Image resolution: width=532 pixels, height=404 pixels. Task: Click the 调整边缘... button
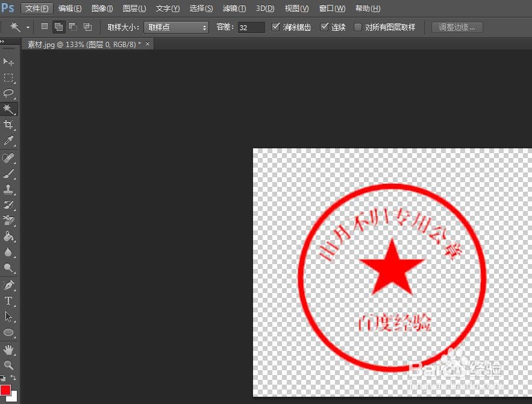pyautogui.click(x=457, y=27)
